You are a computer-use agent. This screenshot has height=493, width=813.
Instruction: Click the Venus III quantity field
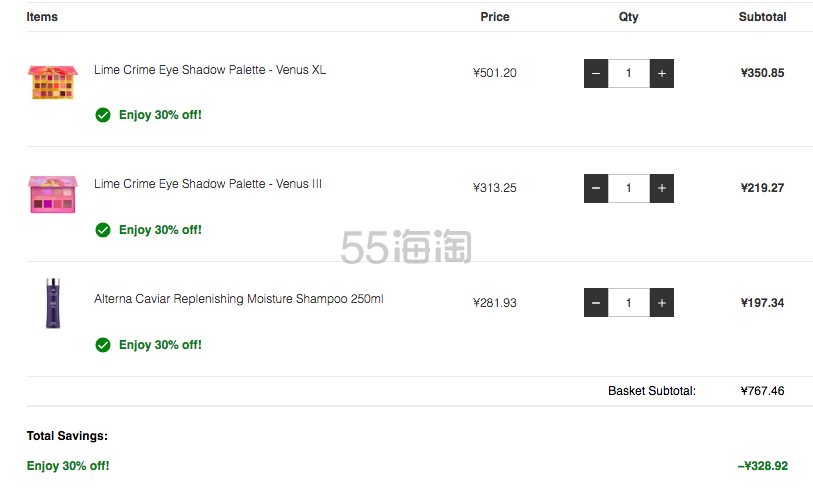click(x=629, y=188)
